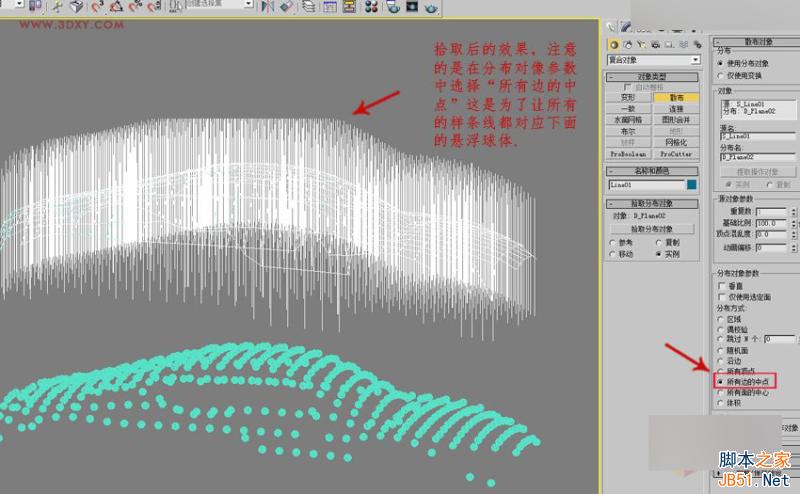Select the 偶校验 distribution radio
The image size is (800, 494).
(x=720, y=330)
